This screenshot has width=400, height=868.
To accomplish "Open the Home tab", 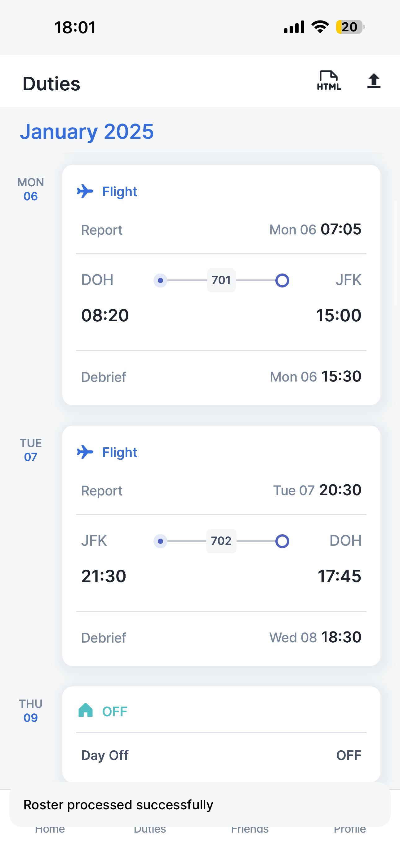I will pyautogui.click(x=50, y=830).
